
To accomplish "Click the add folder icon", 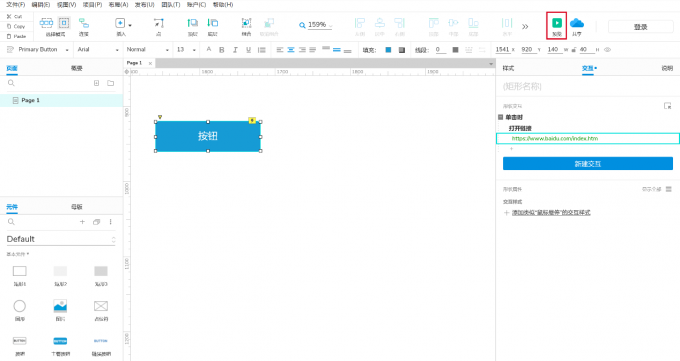I will (111, 83).
